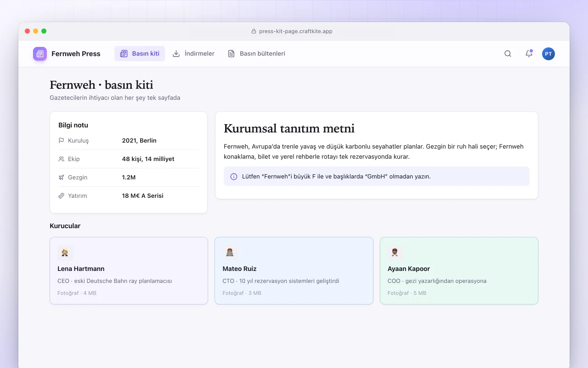Click "COO · gezi yazarlığından operasyona"
This screenshot has height=368, width=588.
coord(437,281)
